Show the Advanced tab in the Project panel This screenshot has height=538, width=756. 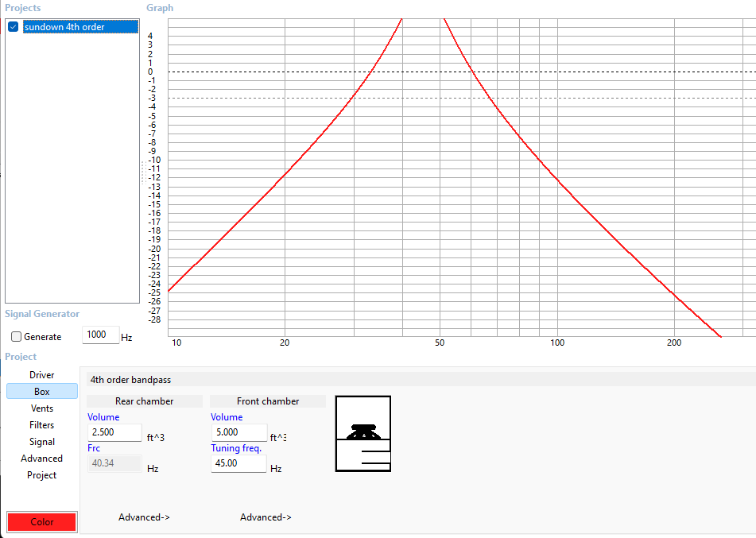(x=42, y=459)
